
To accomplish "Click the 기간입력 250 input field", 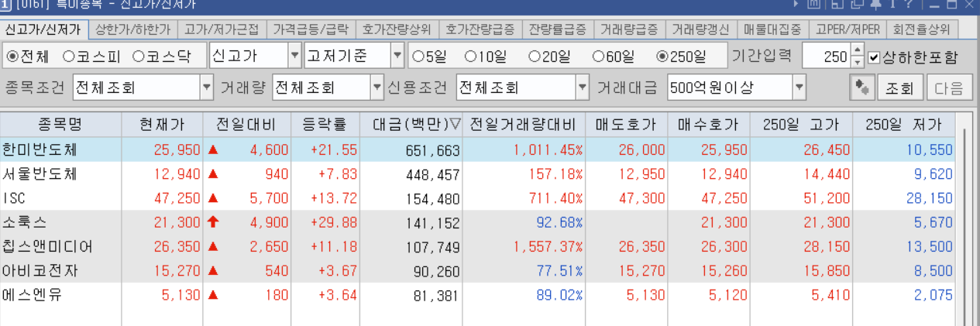I will 826,56.
